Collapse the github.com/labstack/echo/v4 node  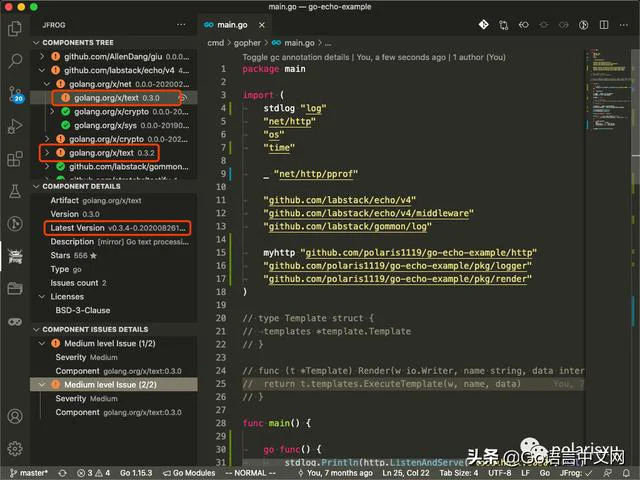pos(42,70)
